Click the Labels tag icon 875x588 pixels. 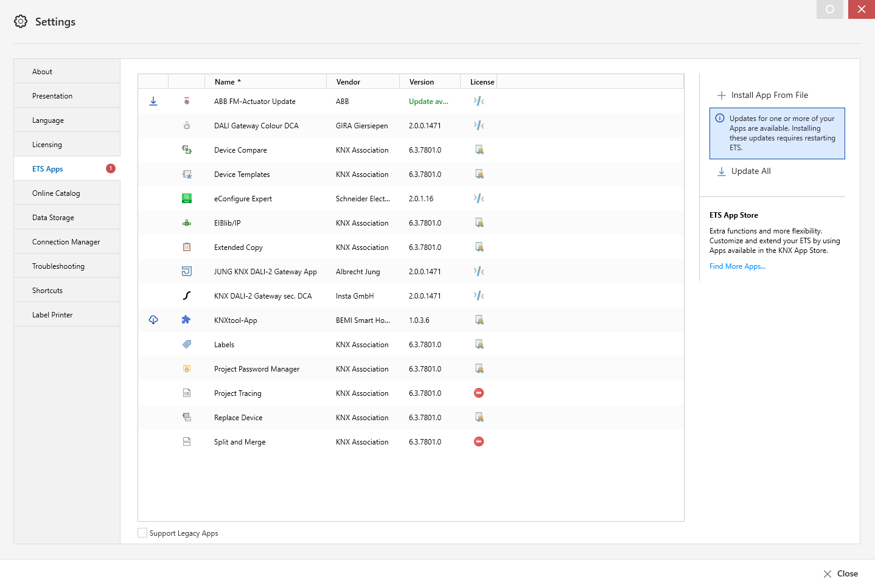187,344
